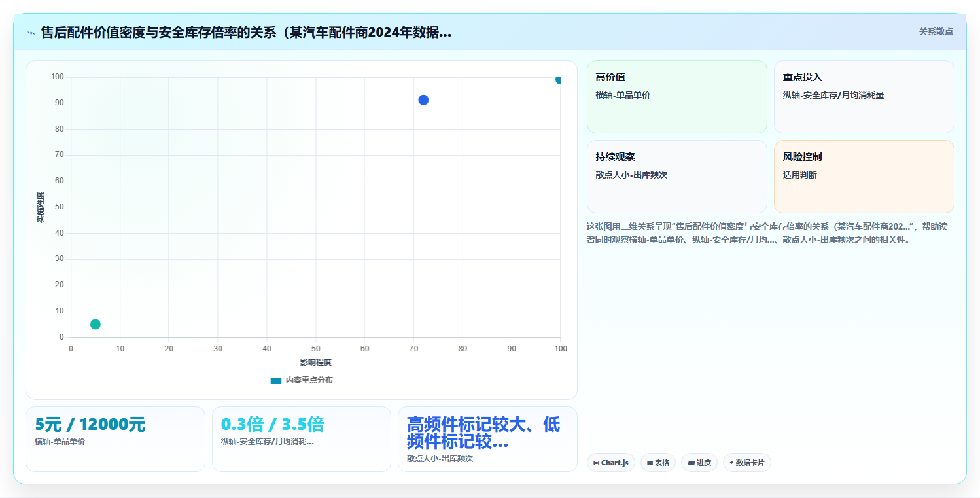The width and height of the screenshot is (980, 498).
Task: Click the 关系散点 label in header
Action: point(936,31)
